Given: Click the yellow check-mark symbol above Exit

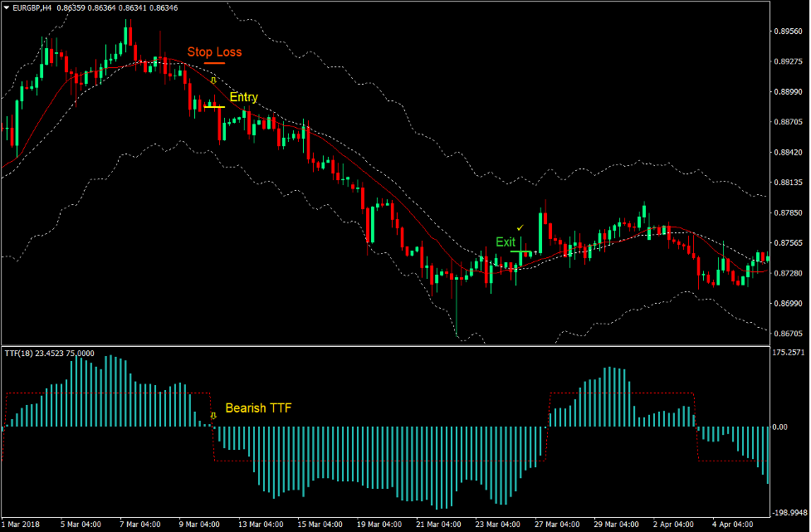Looking at the screenshot, I should [x=520, y=228].
